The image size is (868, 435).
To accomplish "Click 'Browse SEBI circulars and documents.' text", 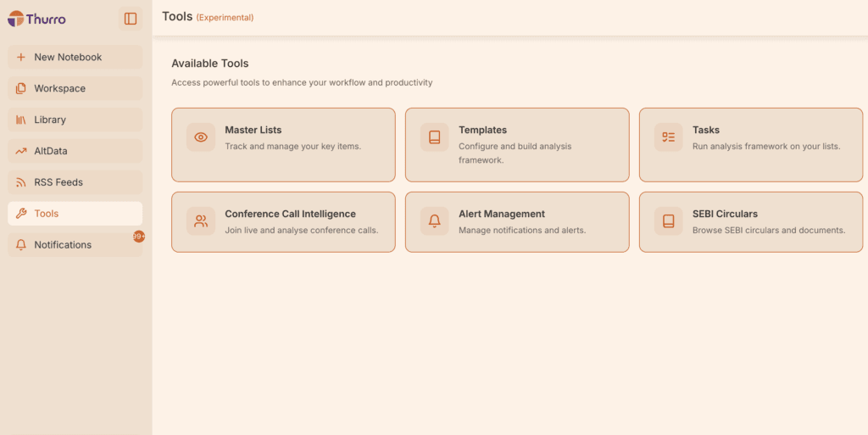I will 769,231.
